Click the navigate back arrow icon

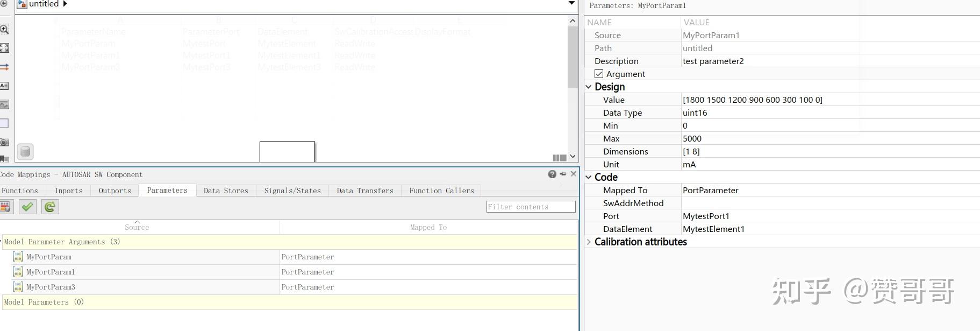[x=4, y=3]
